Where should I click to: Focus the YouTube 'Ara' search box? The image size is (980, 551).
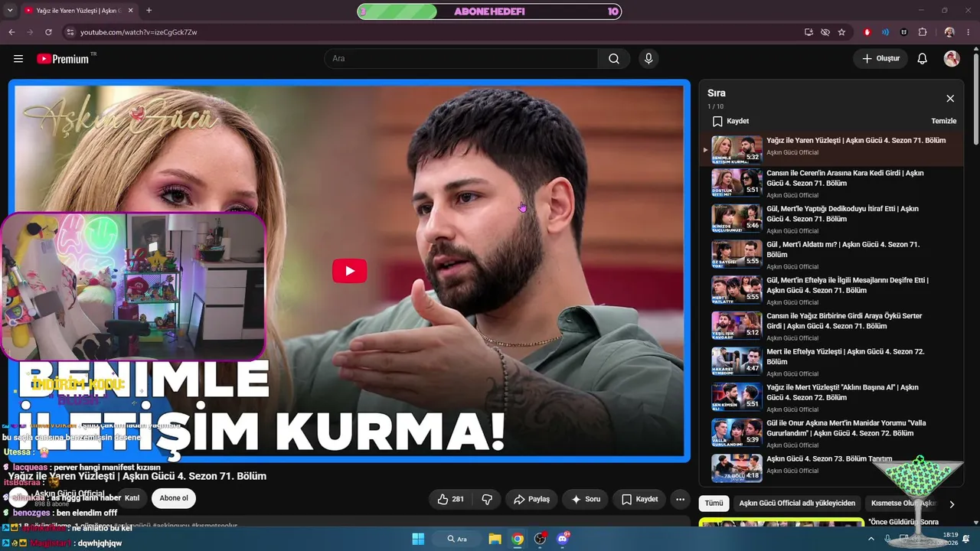click(461, 59)
